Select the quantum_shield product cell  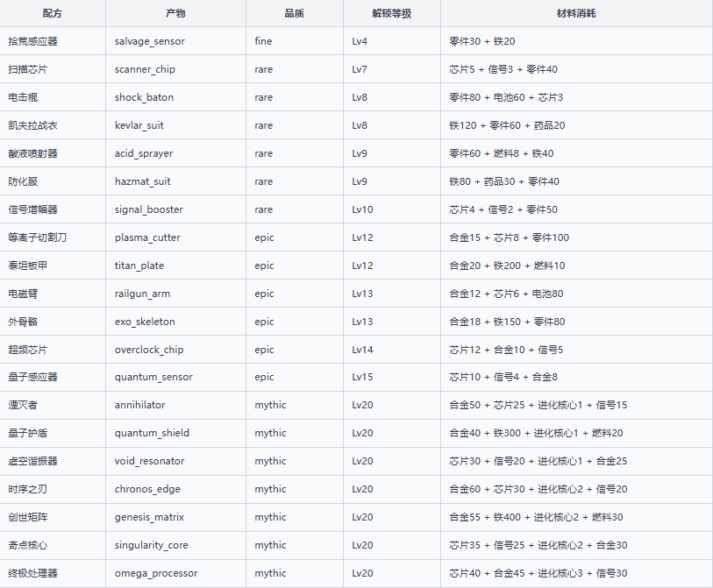pos(175,433)
